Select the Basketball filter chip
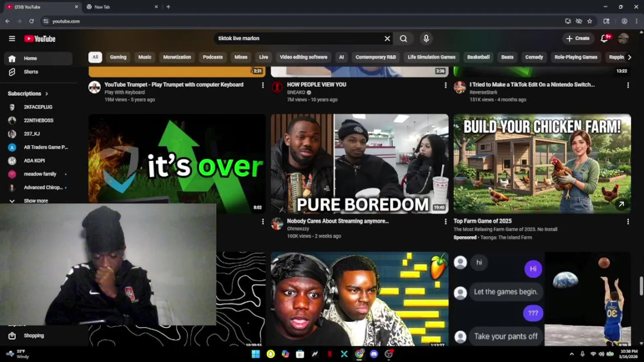Image resolution: width=644 pixels, height=362 pixels. tap(478, 57)
